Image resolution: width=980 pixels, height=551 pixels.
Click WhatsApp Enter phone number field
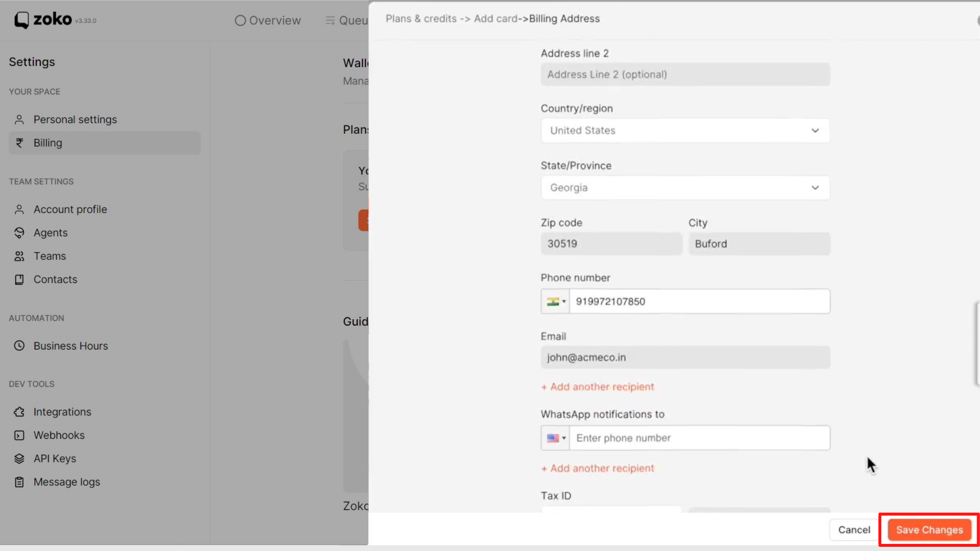(700, 438)
